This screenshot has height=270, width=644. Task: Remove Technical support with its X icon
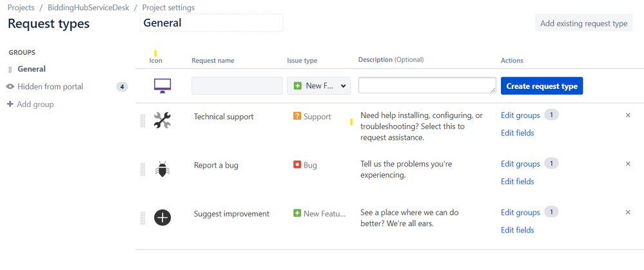(628, 115)
